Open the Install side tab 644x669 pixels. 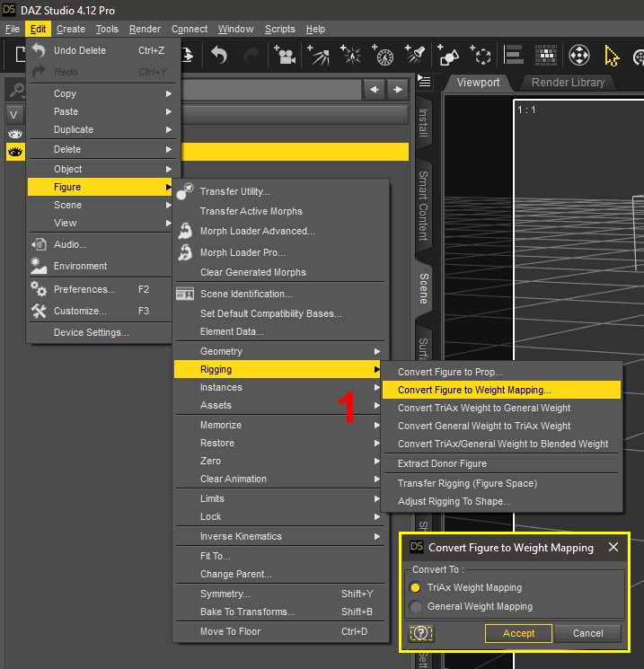tap(423, 123)
